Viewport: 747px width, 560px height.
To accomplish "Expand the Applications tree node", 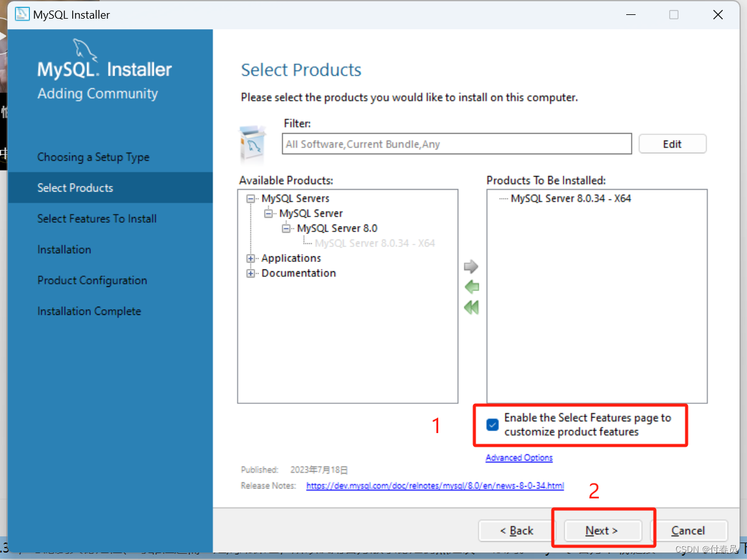I will click(250, 258).
